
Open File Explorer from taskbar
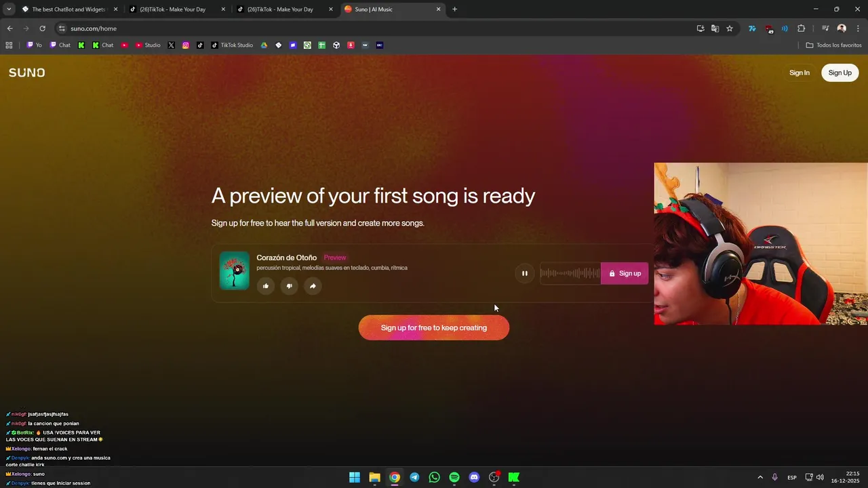pyautogui.click(x=374, y=477)
